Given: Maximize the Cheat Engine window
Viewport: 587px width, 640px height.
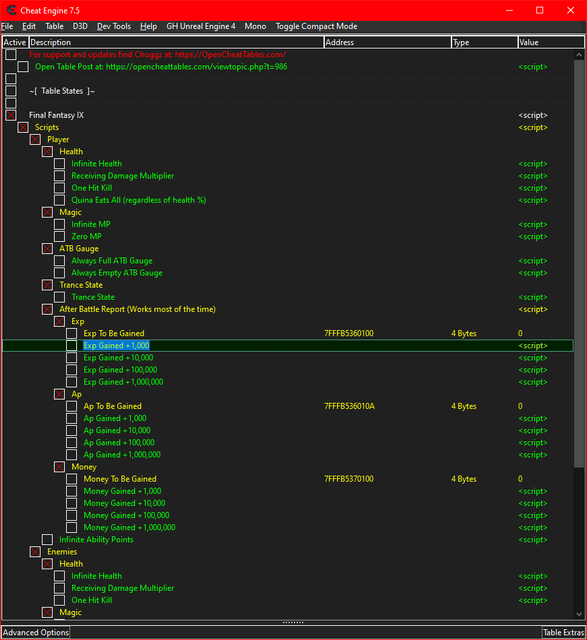Looking at the screenshot, I should [x=540, y=10].
